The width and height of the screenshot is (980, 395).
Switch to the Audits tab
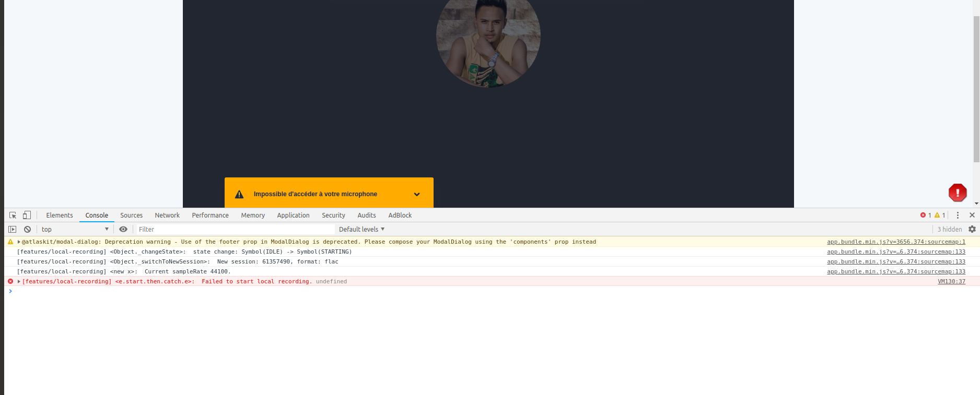point(367,215)
